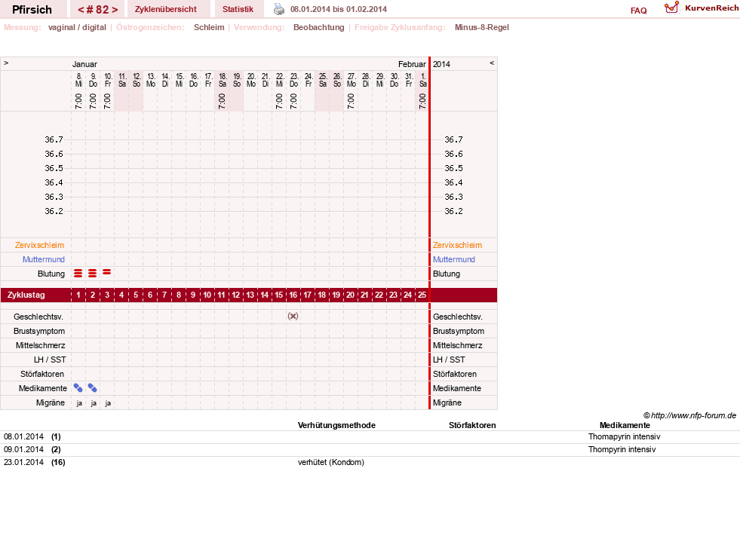The width and height of the screenshot is (740, 560).
Task: Click 'Thompyrin intensiv' medication entry
Action: (622, 449)
